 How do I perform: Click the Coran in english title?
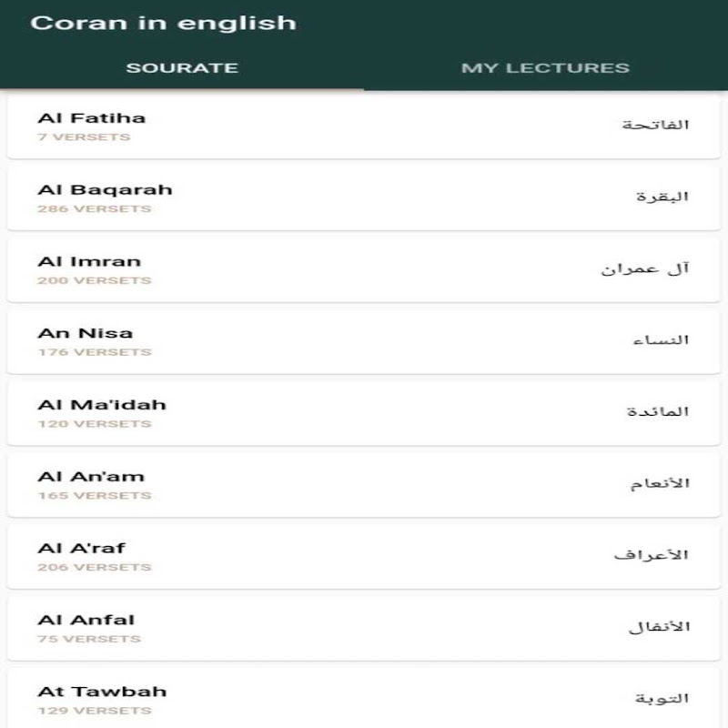(x=164, y=23)
